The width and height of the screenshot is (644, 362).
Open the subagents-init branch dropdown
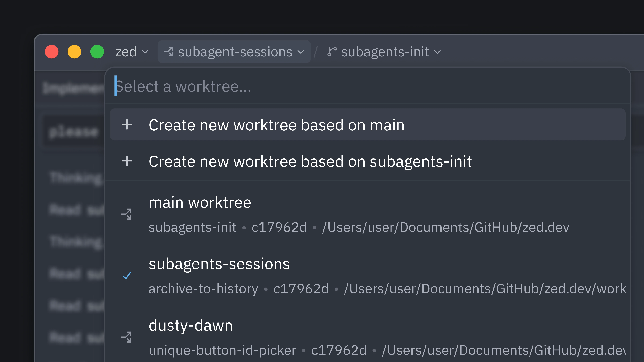[x=385, y=52]
